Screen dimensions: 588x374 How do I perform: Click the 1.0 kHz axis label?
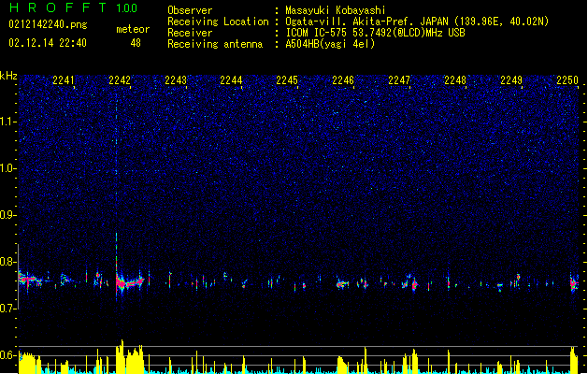pos(8,168)
